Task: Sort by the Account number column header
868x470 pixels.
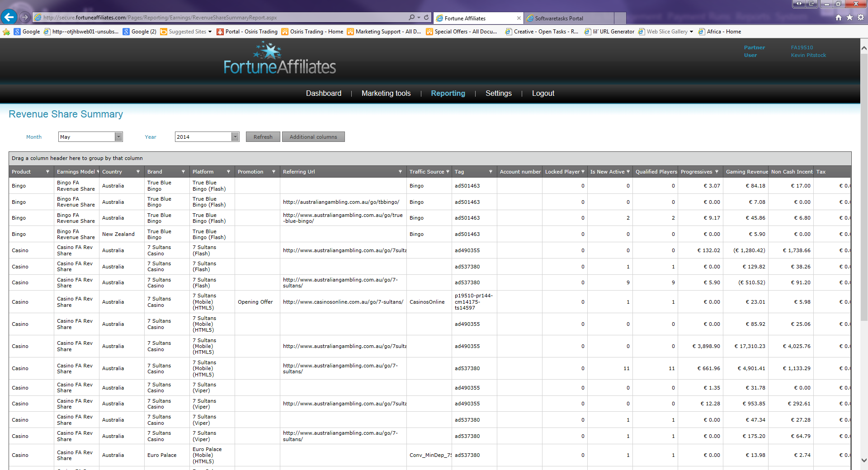Action: 520,172
